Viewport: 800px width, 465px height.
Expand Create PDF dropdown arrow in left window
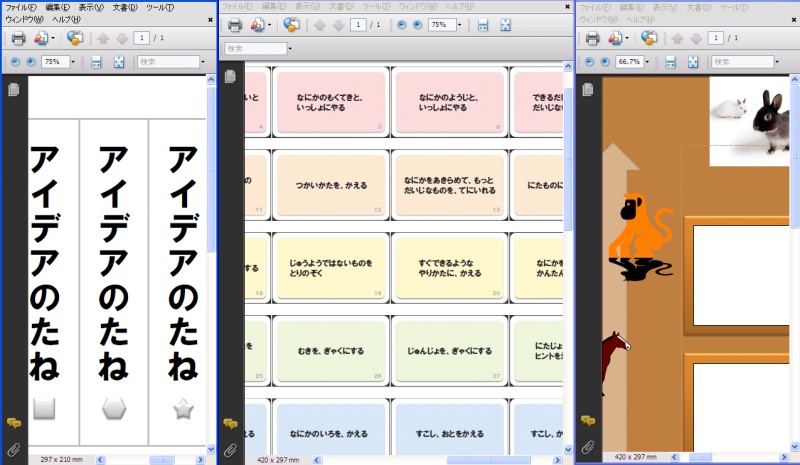[x=53, y=38]
